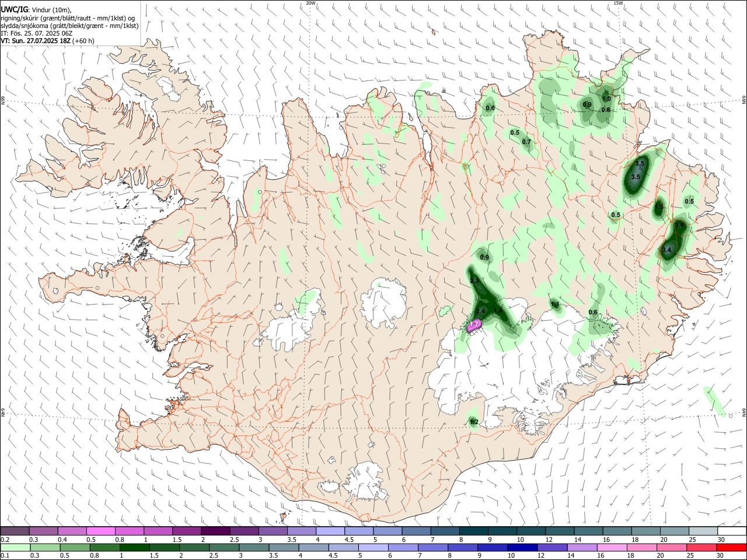
Task: Click the 0.9 value next to 1.0
Action: pyautogui.click(x=587, y=105)
